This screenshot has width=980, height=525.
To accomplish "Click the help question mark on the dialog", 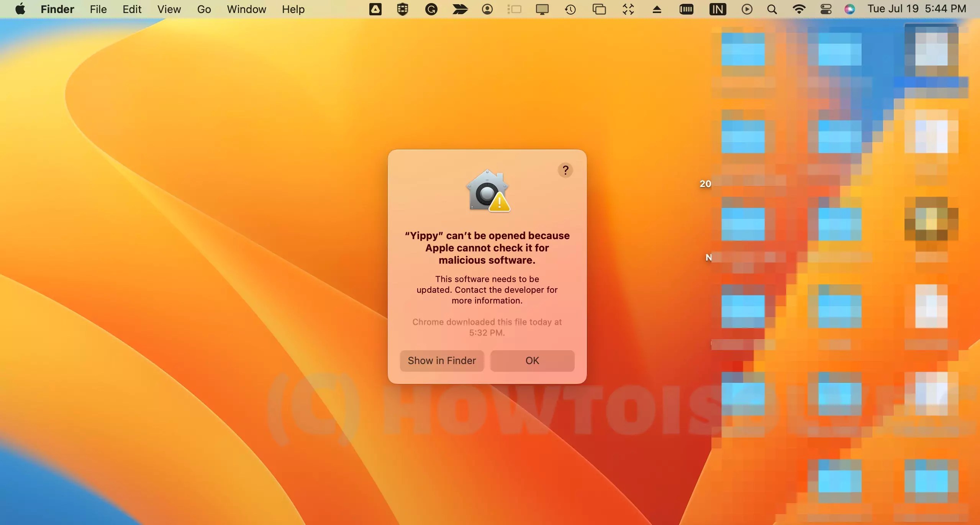I will [x=565, y=170].
